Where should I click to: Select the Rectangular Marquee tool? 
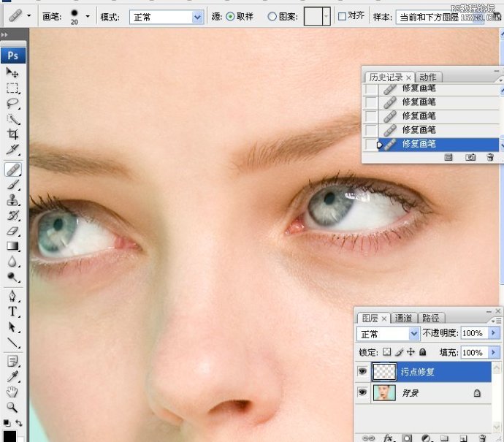12,88
